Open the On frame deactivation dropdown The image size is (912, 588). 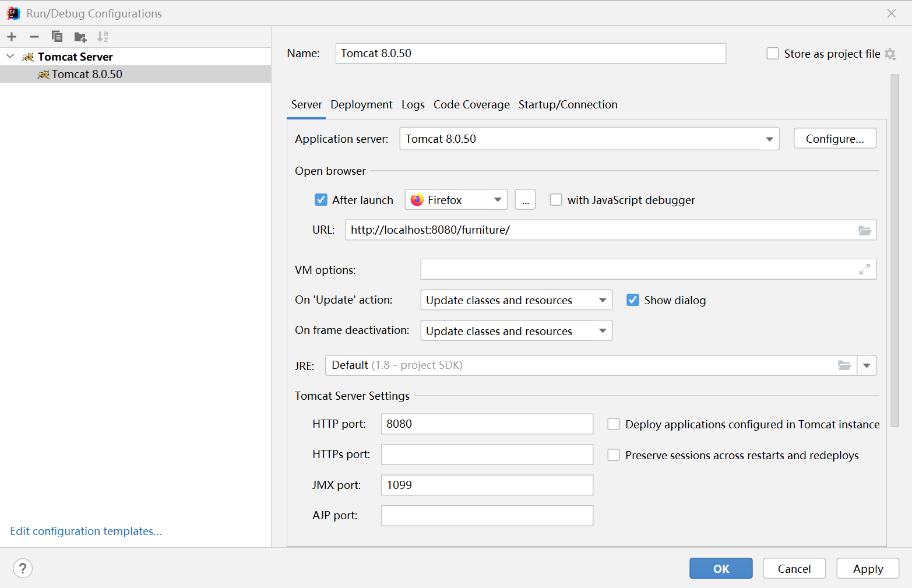click(516, 330)
